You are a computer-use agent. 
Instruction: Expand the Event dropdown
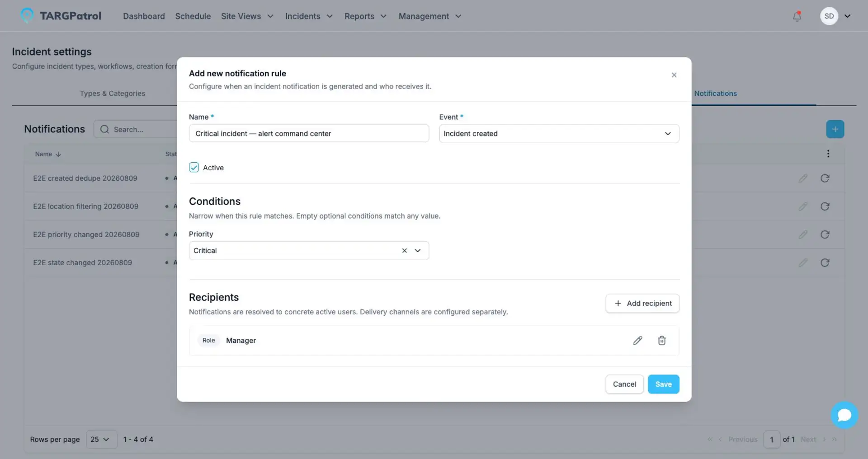point(559,134)
